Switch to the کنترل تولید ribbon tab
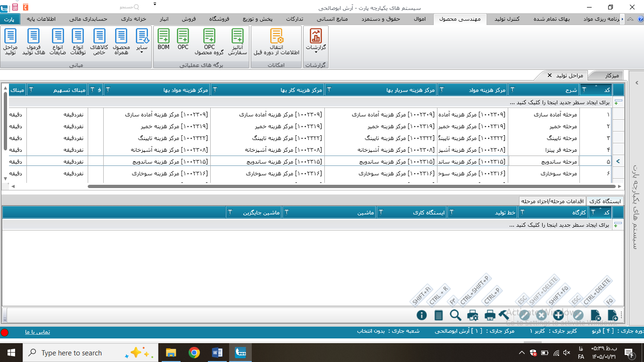The image size is (644, 362). point(507,19)
